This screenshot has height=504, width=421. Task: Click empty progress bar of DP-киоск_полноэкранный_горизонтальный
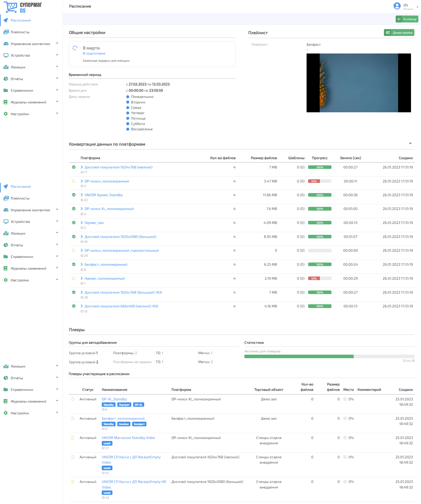pos(320,251)
